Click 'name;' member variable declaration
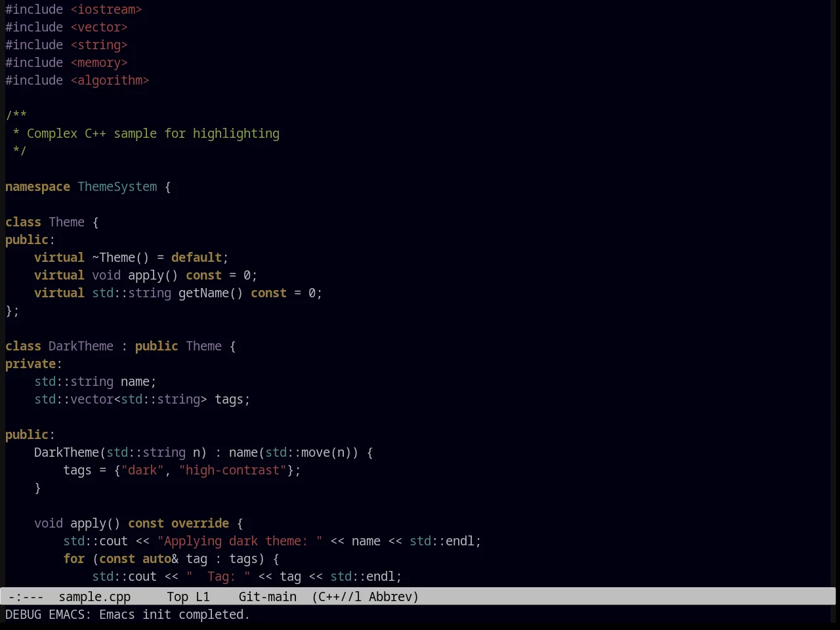 coord(138,381)
